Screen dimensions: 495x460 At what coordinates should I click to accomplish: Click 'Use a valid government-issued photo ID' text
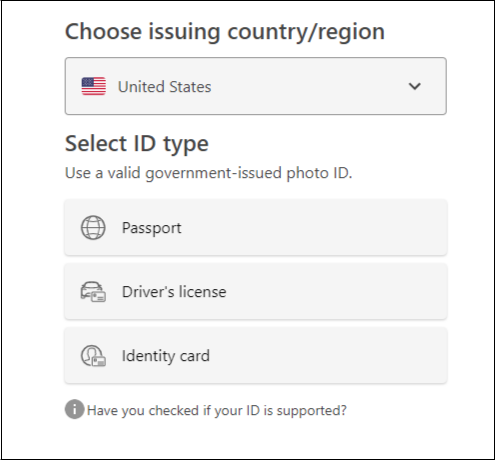coord(209,173)
